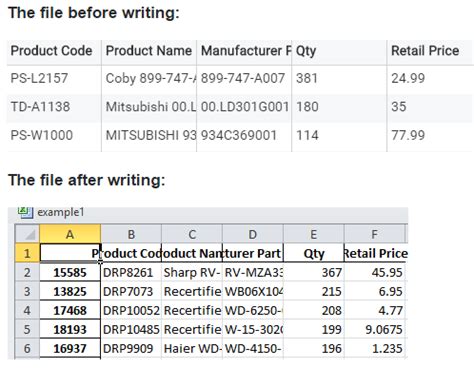This screenshot has height=368, width=474.
Task: Click Qty value 199
Action: tap(314, 329)
